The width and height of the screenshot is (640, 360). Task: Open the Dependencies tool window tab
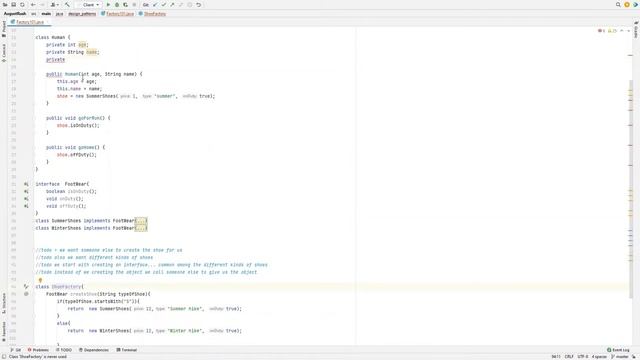pos(94,350)
